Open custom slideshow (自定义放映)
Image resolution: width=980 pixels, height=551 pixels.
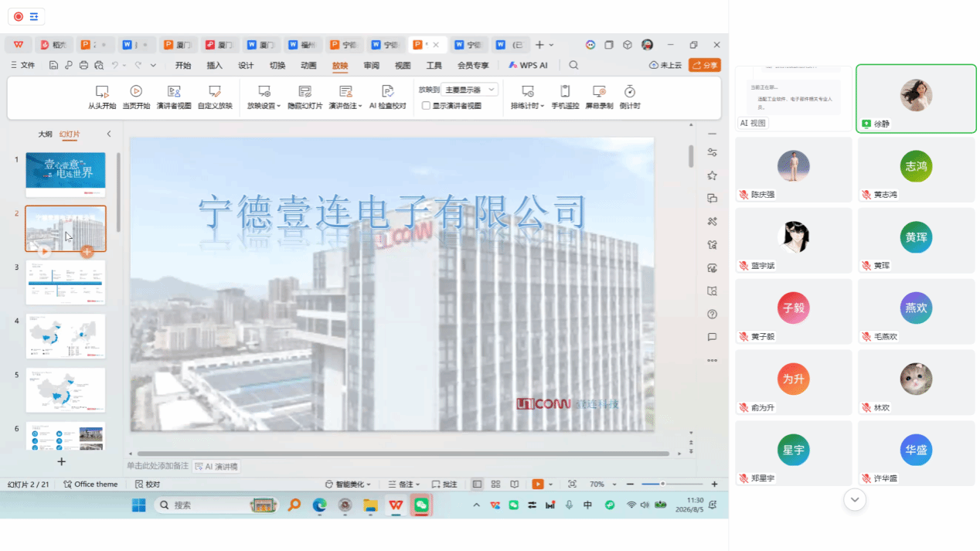tap(215, 97)
